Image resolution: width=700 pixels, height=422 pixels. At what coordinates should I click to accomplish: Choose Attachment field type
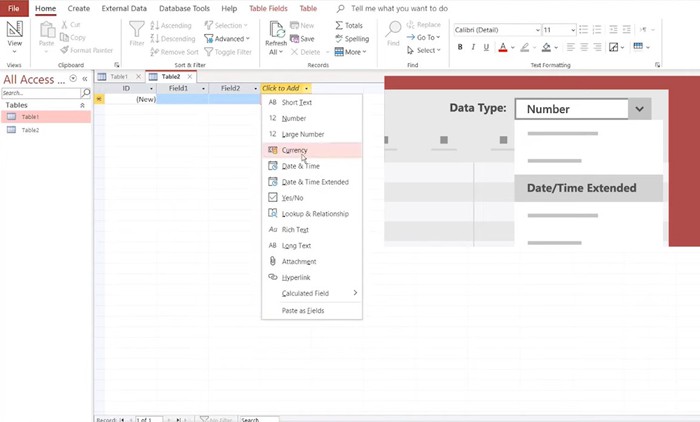tap(312, 262)
